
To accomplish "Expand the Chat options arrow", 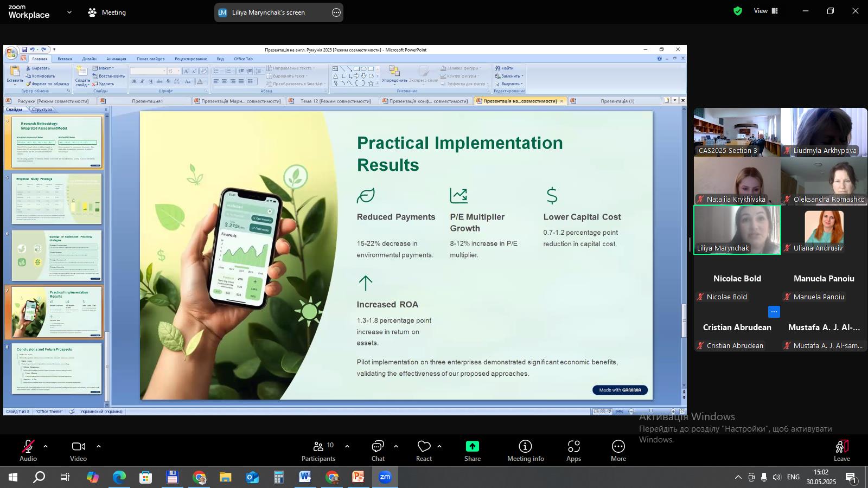I will (396, 447).
